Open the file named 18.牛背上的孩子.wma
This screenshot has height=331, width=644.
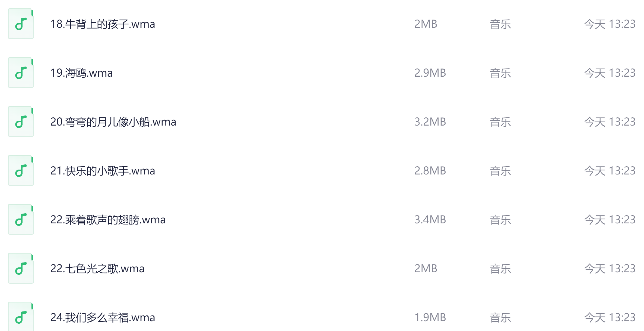[103, 24]
